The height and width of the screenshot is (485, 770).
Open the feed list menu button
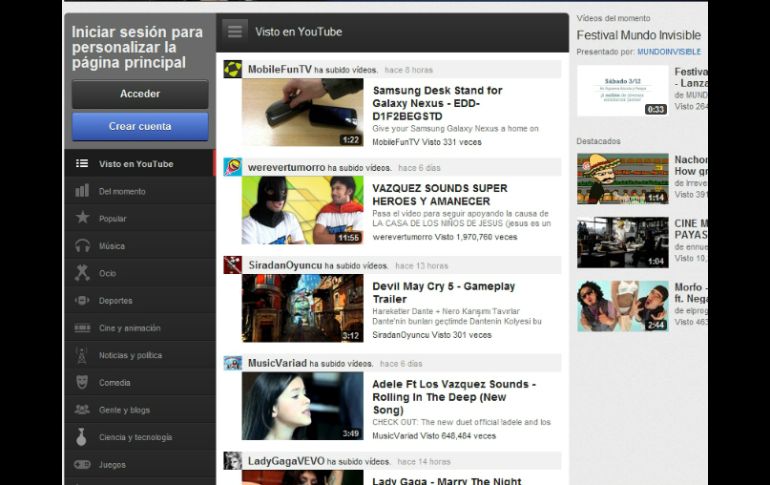coord(235,31)
